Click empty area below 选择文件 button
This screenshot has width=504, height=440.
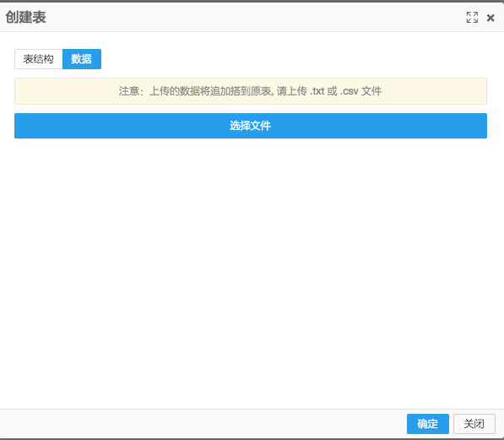pos(251,274)
